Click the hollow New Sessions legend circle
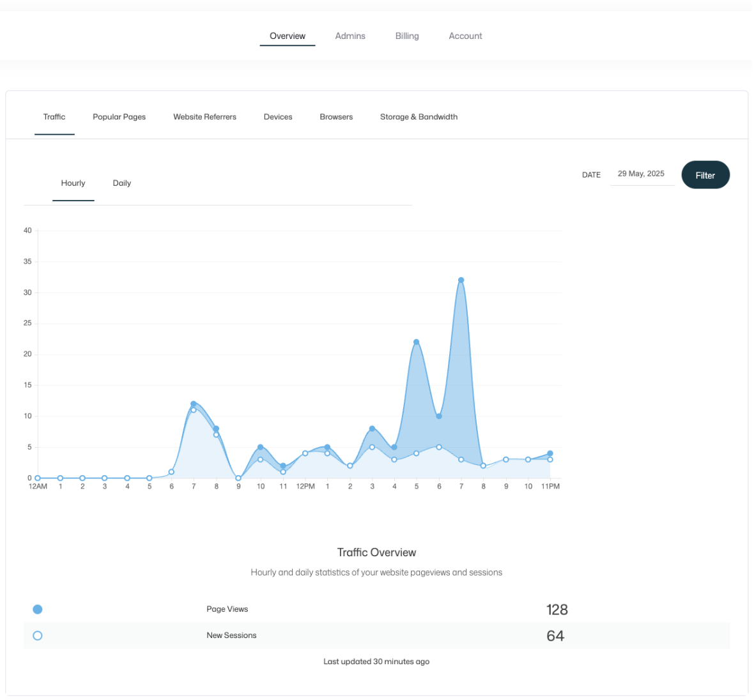 [x=38, y=637]
